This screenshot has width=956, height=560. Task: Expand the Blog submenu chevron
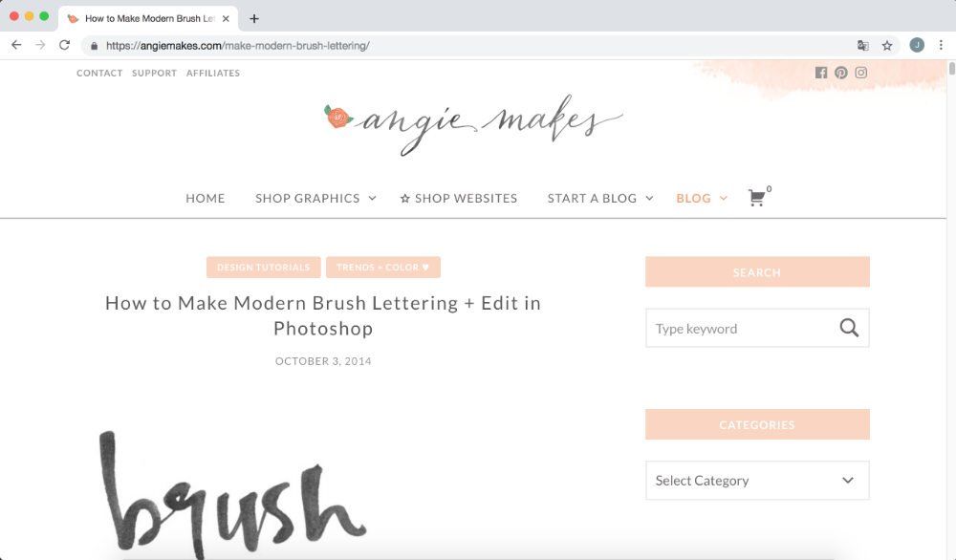[x=723, y=198]
